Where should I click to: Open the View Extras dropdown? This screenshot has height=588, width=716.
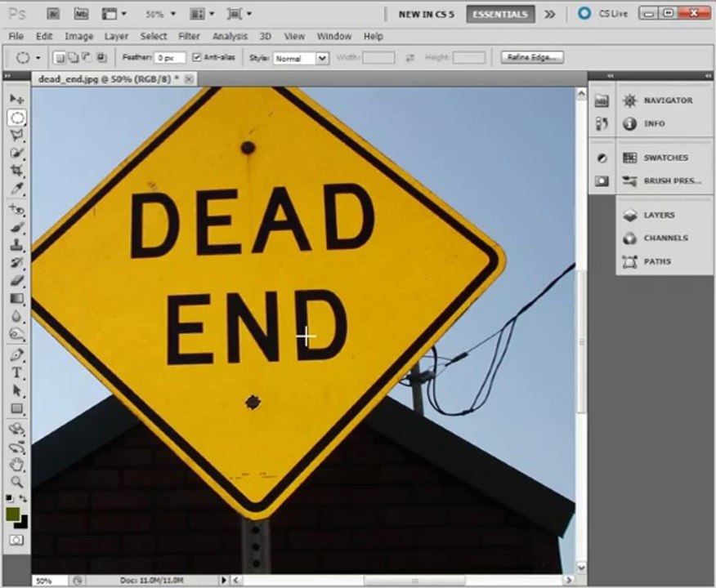coord(114,14)
